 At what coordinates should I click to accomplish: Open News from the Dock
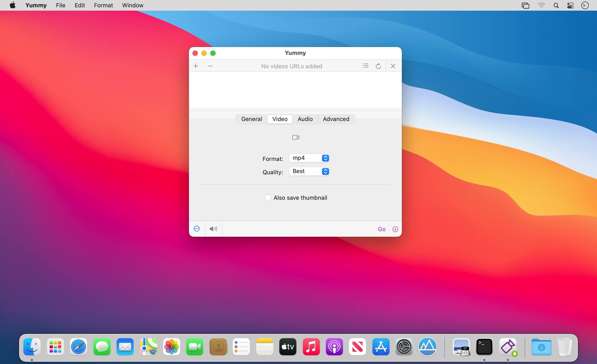[358, 346]
